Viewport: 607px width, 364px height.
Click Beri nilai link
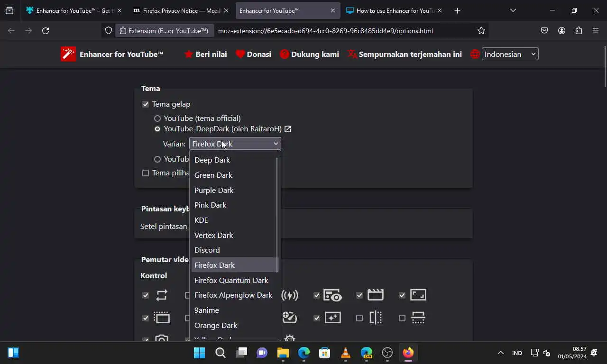205,54
